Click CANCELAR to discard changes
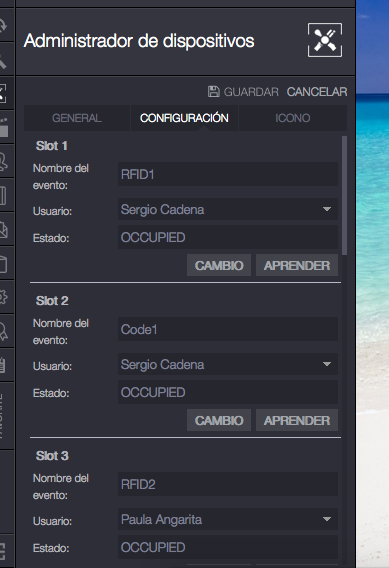 [317, 92]
